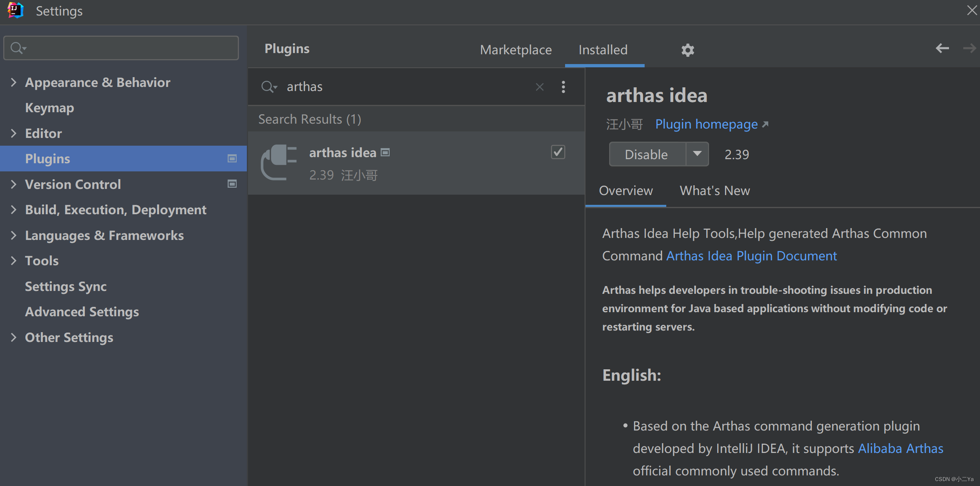
Task: Expand Languages & Frameworks section
Action: (x=13, y=235)
